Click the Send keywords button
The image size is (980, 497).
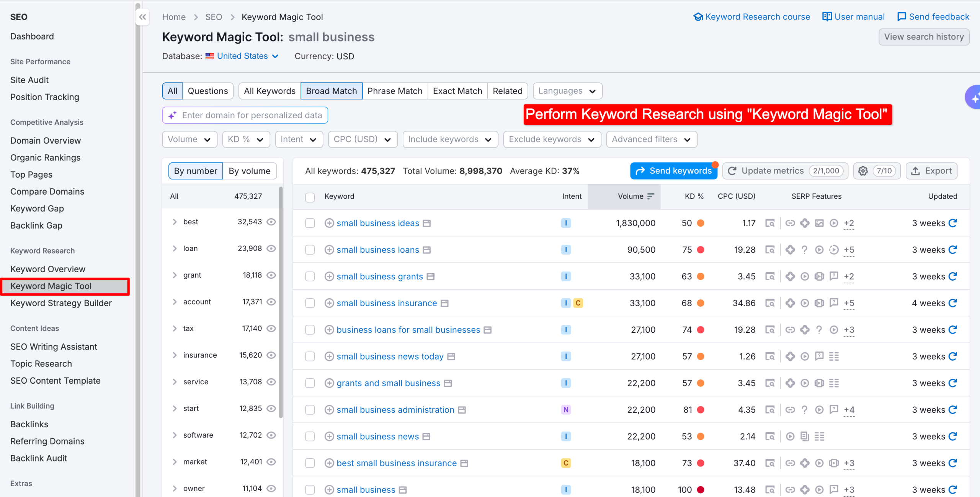(x=673, y=171)
